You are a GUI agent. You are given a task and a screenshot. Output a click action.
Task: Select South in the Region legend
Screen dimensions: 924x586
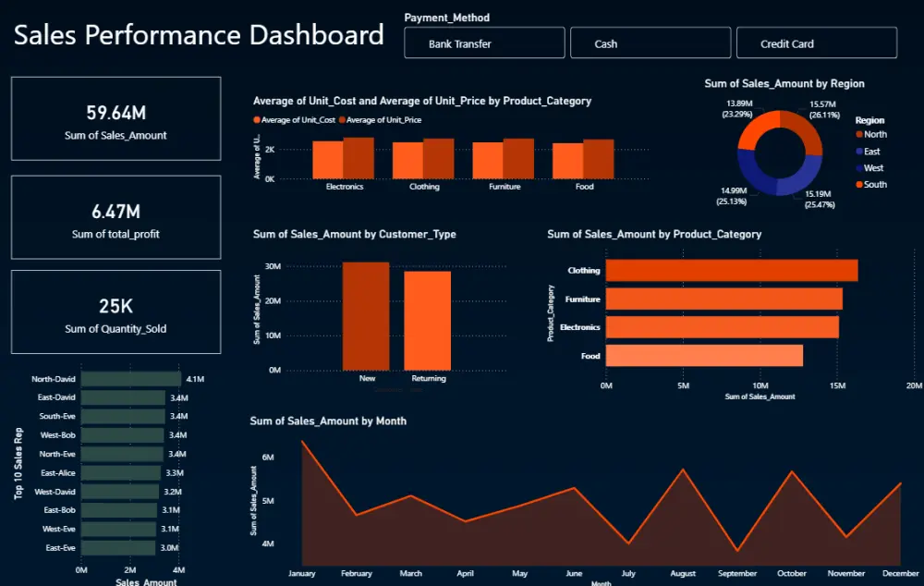tap(873, 184)
